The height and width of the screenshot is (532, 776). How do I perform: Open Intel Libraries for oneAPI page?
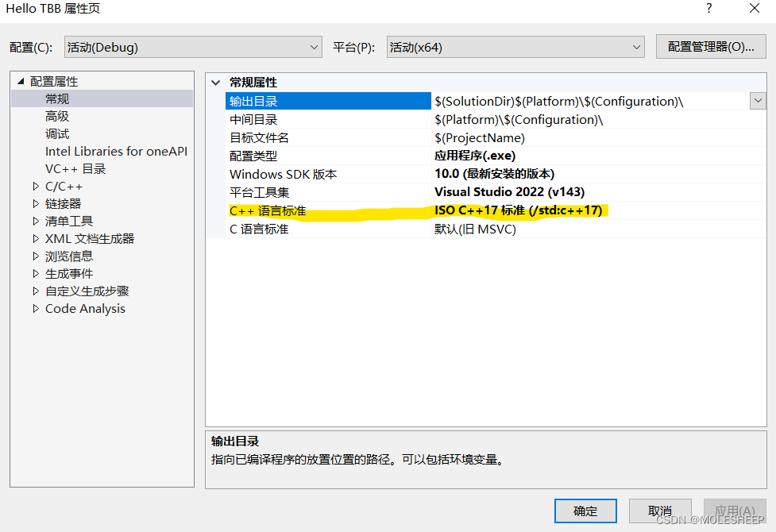[x=116, y=151]
